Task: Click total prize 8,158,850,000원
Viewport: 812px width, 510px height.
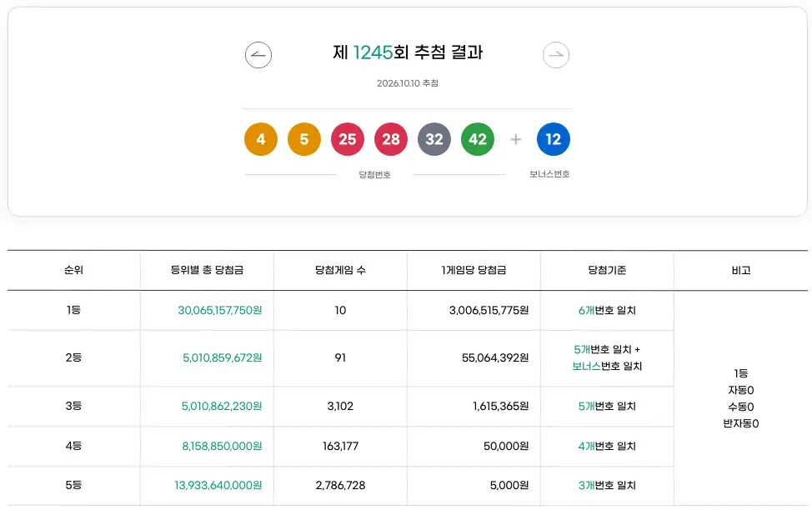Action: (x=222, y=446)
